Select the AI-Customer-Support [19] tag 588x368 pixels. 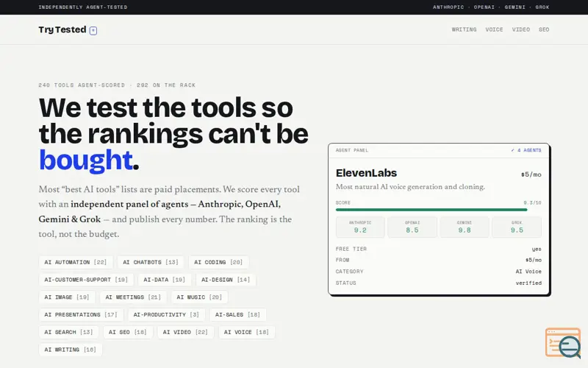pos(86,280)
